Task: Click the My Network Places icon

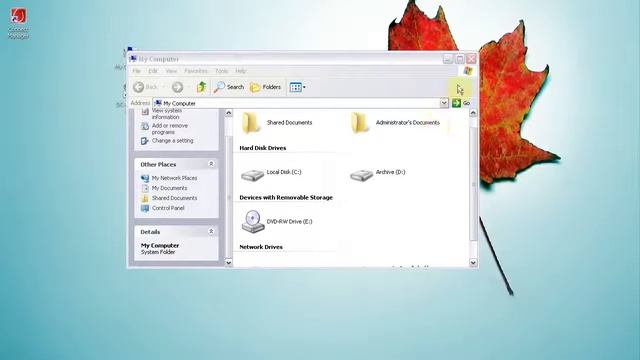Action: point(145,178)
